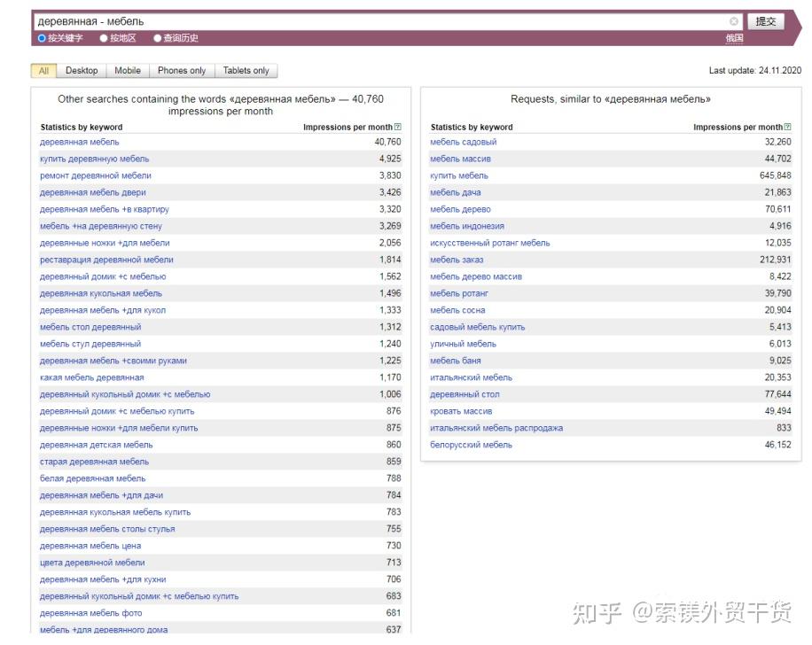Screen dimensions: 812x645
Task: Select the All devices tab
Action: pyautogui.click(x=43, y=70)
